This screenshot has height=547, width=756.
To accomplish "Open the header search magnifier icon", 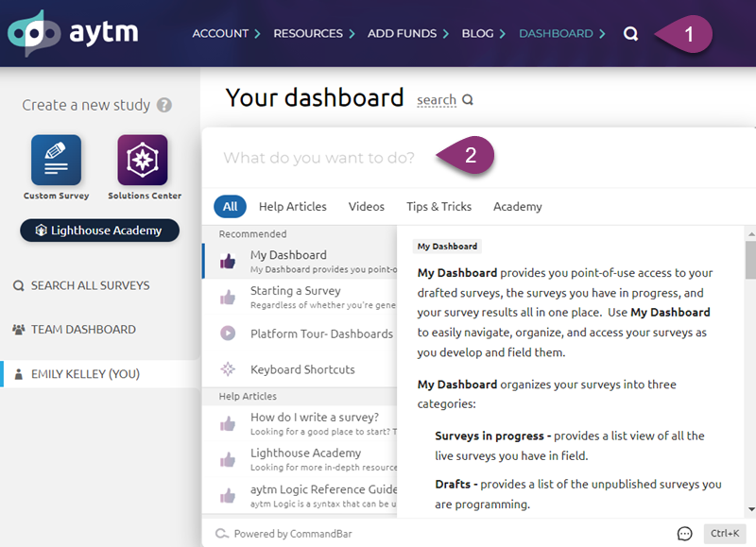I will coord(630,33).
